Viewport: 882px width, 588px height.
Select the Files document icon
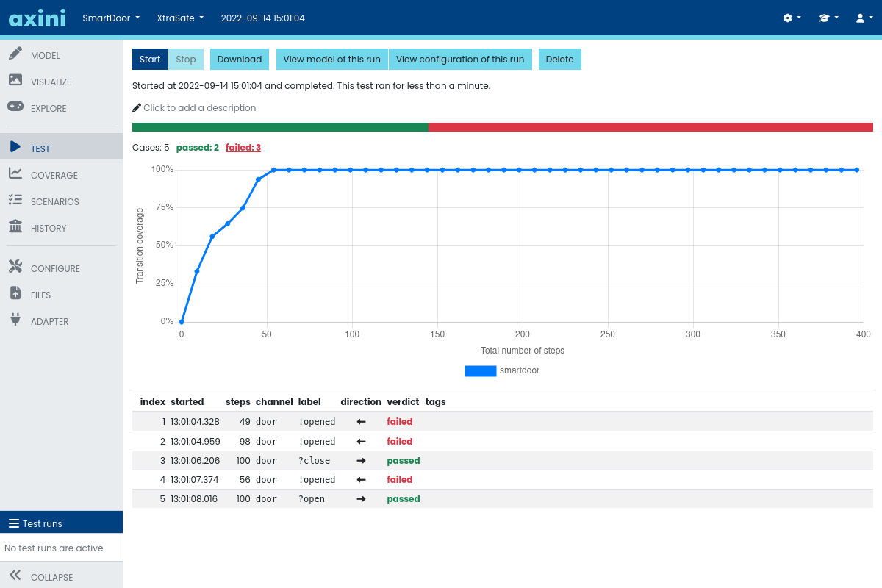(x=15, y=295)
